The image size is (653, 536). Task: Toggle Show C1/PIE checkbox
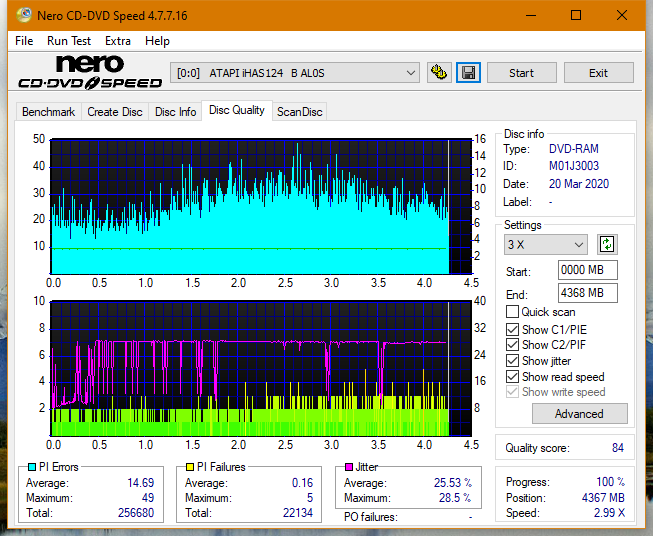click(512, 329)
